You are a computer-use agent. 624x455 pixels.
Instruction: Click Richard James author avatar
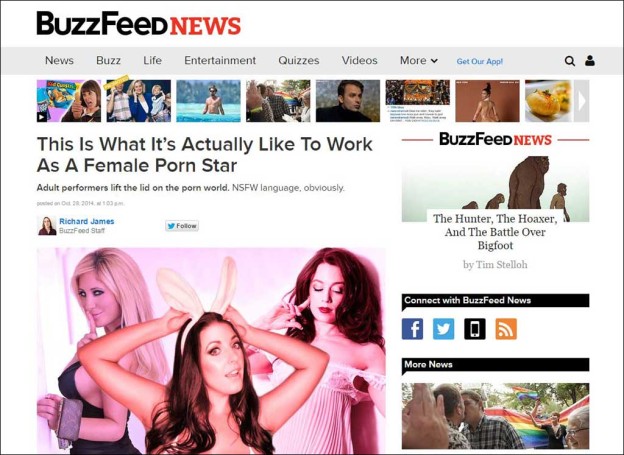[x=47, y=226]
